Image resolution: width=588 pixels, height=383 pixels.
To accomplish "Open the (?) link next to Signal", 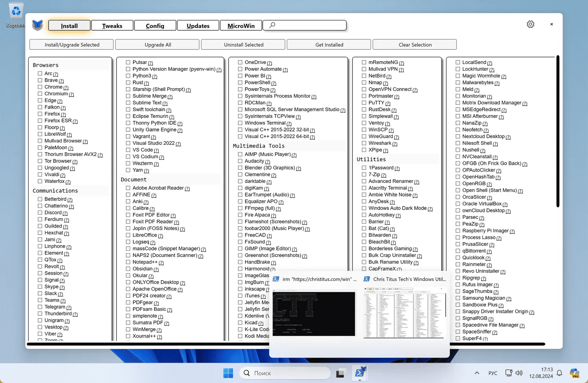I will click(62, 281).
